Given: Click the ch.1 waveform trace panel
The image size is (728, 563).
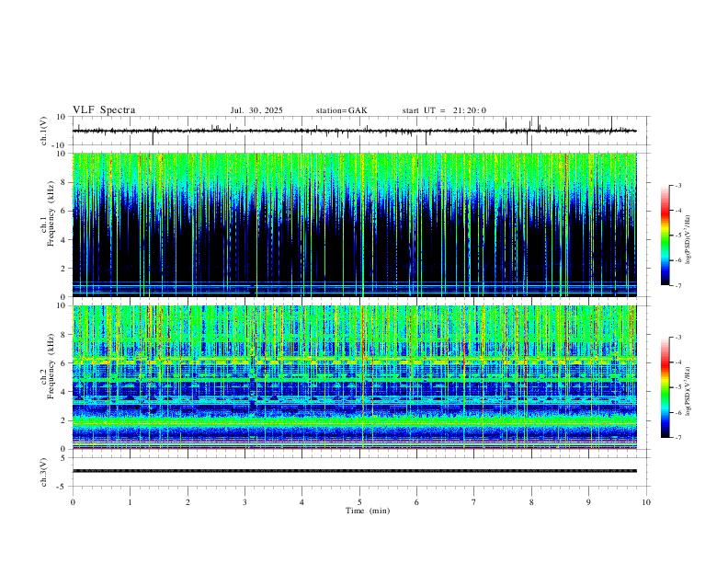Looking at the screenshot, I should click(x=361, y=131).
